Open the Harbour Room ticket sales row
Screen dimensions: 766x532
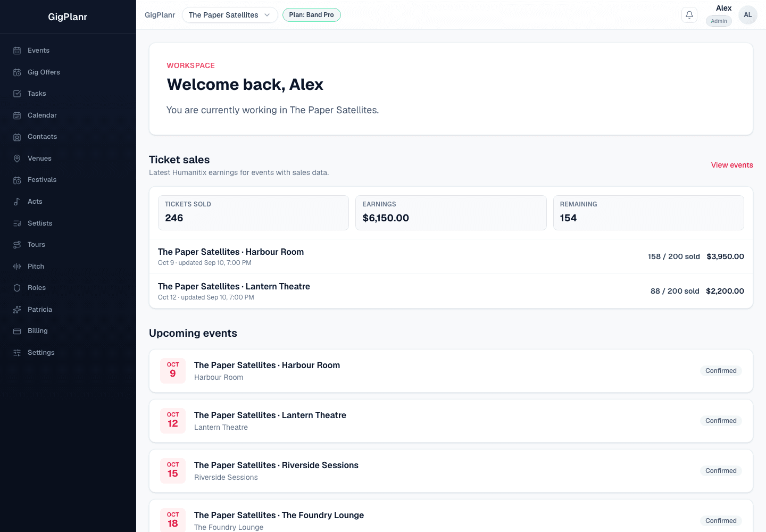(451, 256)
